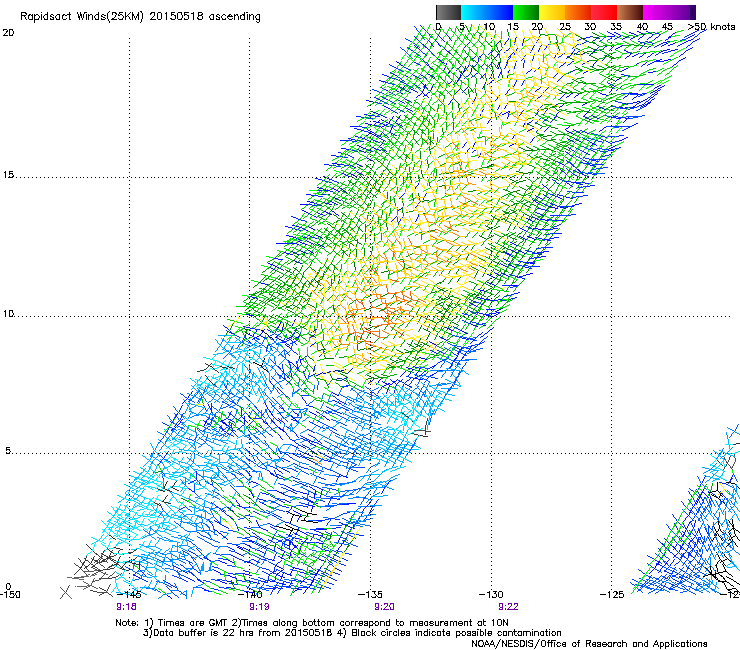Click the purple time label 9:19

pos(259,607)
